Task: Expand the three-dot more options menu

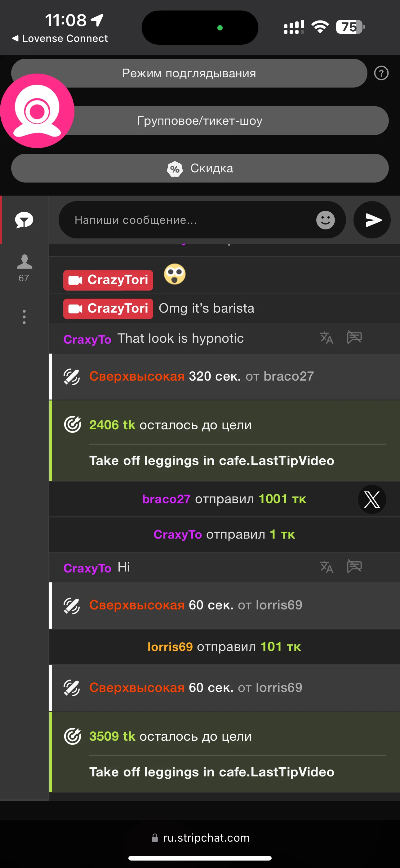Action: tap(24, 317)
